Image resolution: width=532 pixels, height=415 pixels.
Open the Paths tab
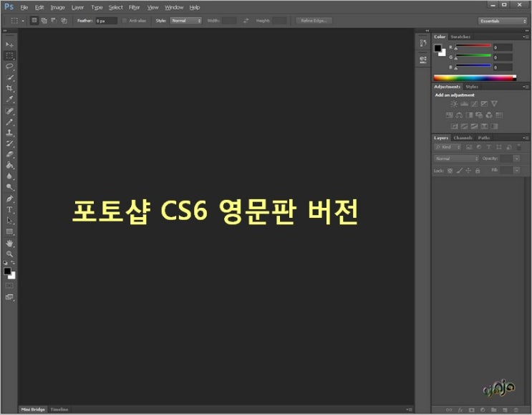tap(484, 138)
